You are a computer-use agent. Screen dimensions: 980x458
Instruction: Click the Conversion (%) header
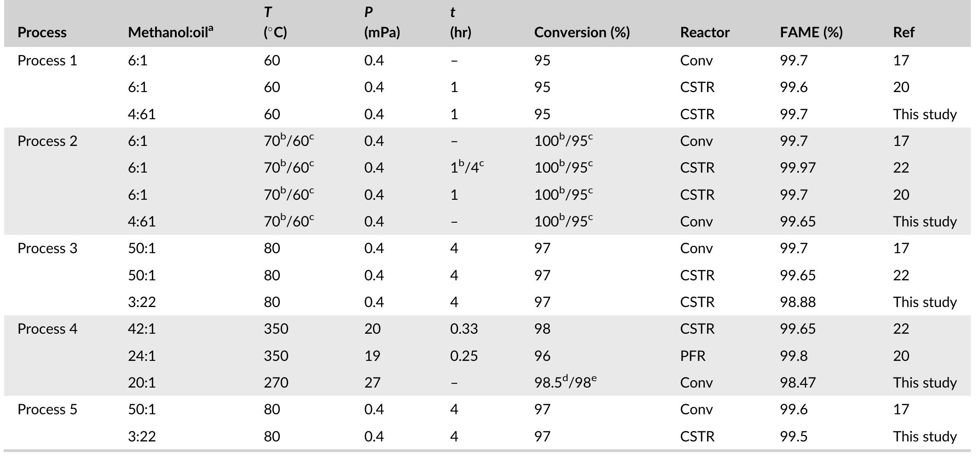pos(582,33)
